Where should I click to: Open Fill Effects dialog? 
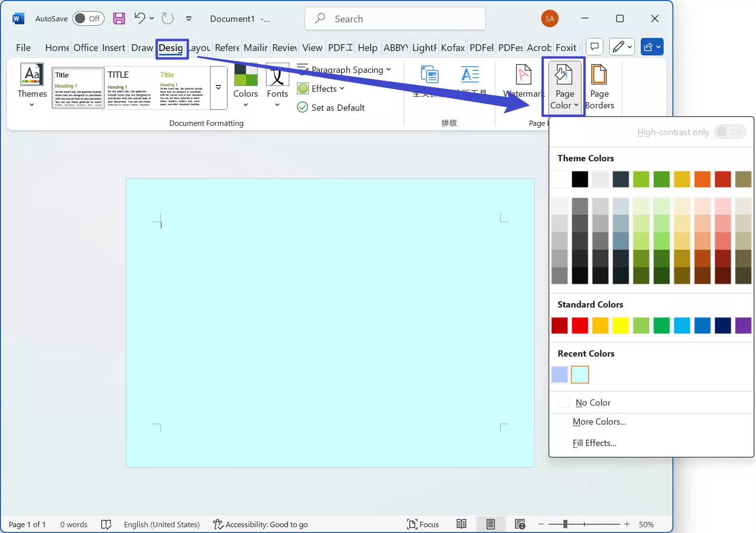coord(594,443)
